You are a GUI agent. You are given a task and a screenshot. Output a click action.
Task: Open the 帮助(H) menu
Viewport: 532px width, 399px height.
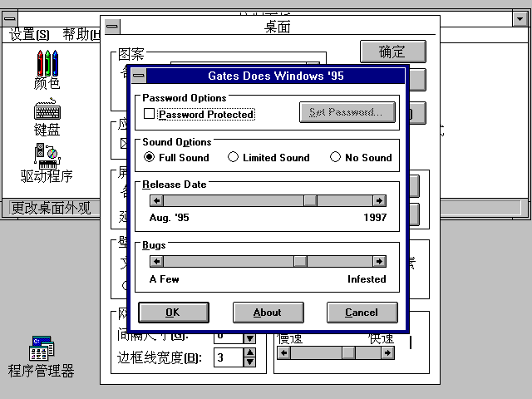[x=81, y=35]
